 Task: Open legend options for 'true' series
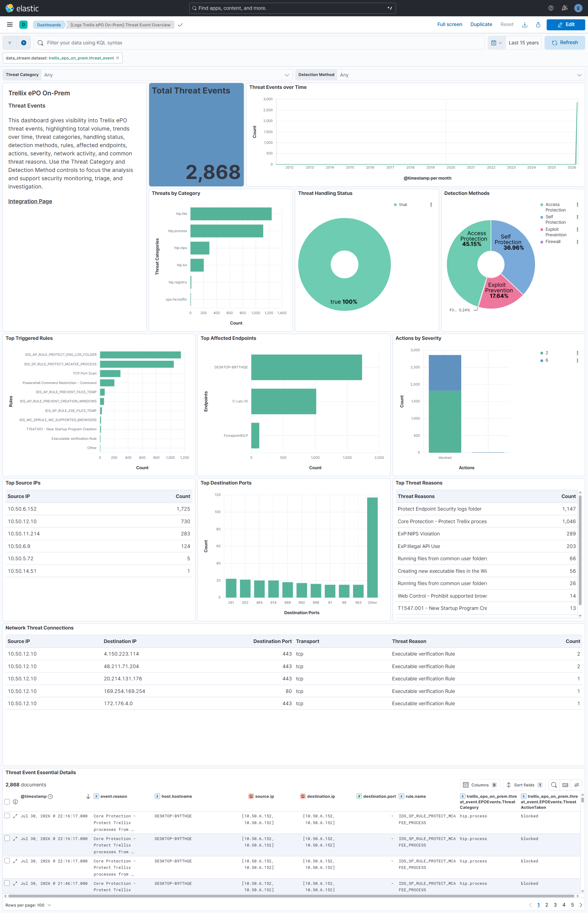tap(431, 205)
